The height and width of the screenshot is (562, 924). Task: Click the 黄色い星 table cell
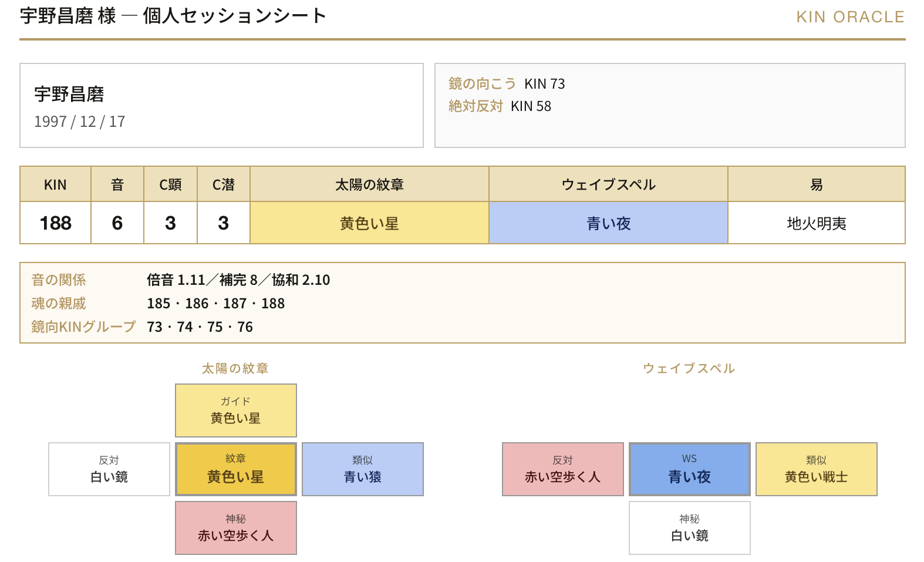tap(370, 223)
